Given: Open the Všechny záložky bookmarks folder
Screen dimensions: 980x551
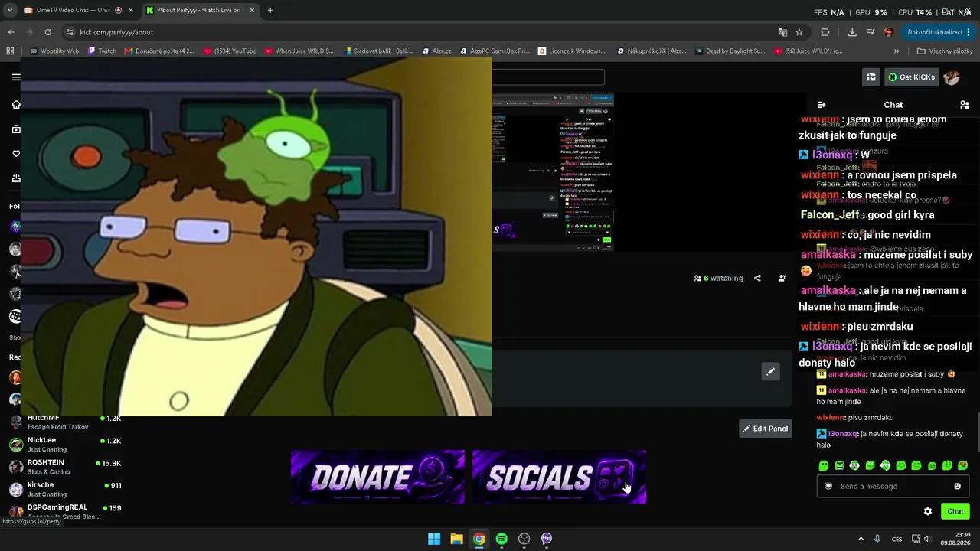Looking at the screenshot, I should [945, 51].
